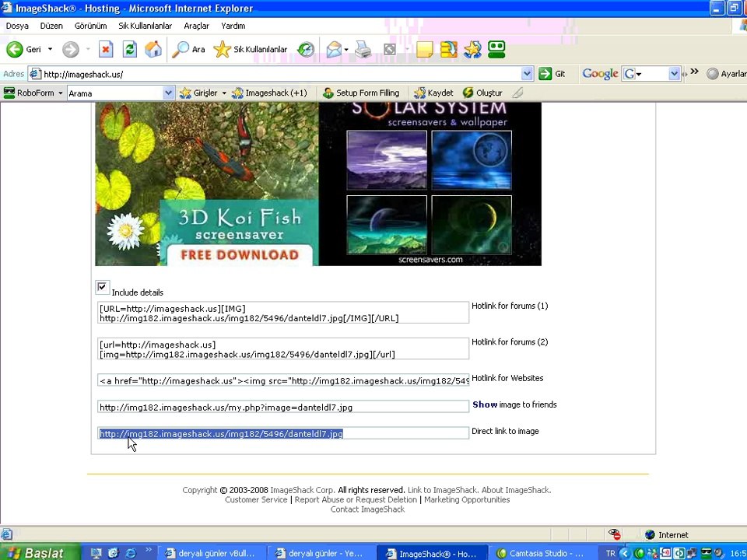
Task: Switch to deryalı günler - Ye... taskbar window
Action: point(321,553)
